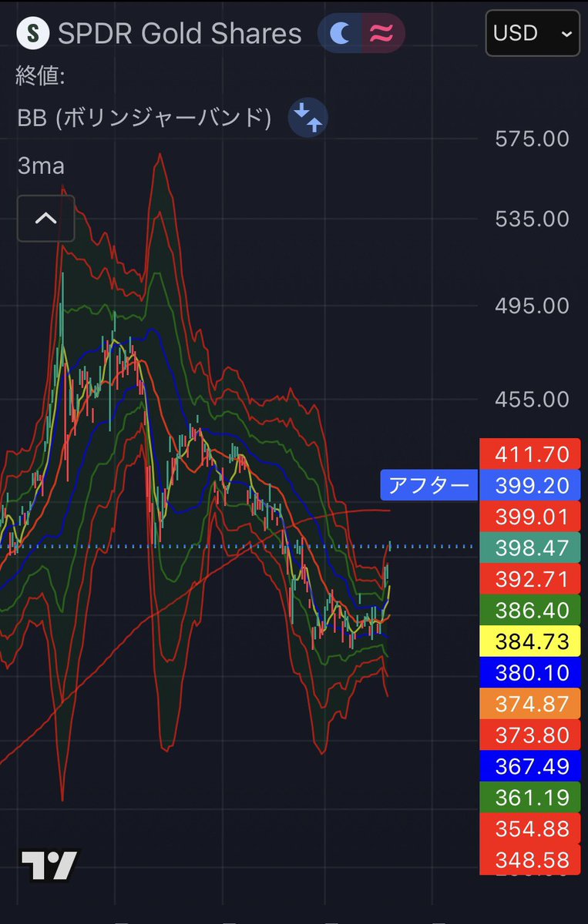Toggle the pink wave adjustment icon
This screenshot has height=924, width=588.
point(383,33)
